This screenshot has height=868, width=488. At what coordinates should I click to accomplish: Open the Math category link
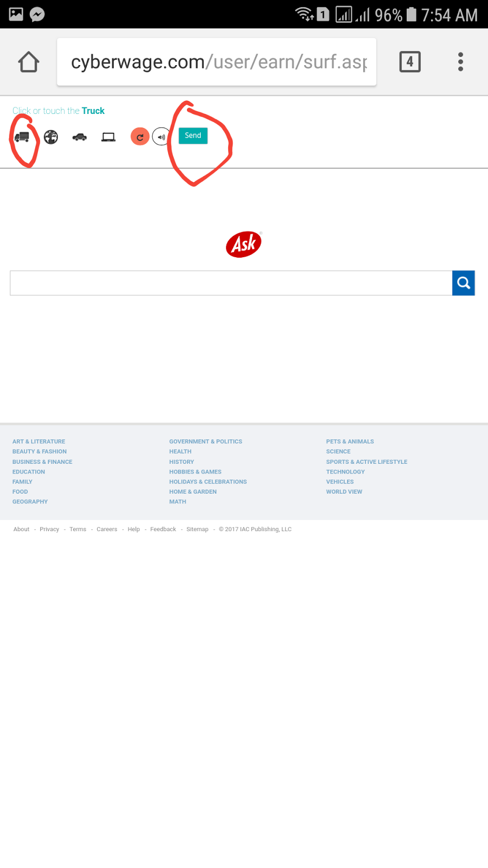click(177, 502)
